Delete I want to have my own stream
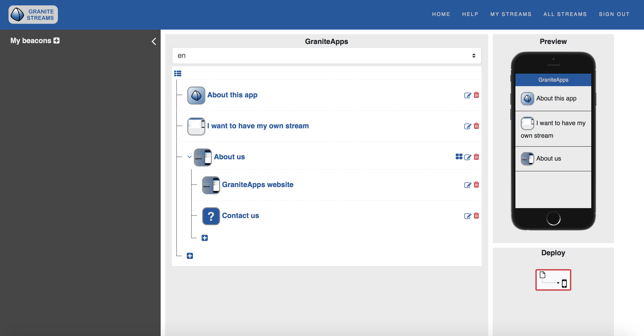 click(x=476, y=126)
